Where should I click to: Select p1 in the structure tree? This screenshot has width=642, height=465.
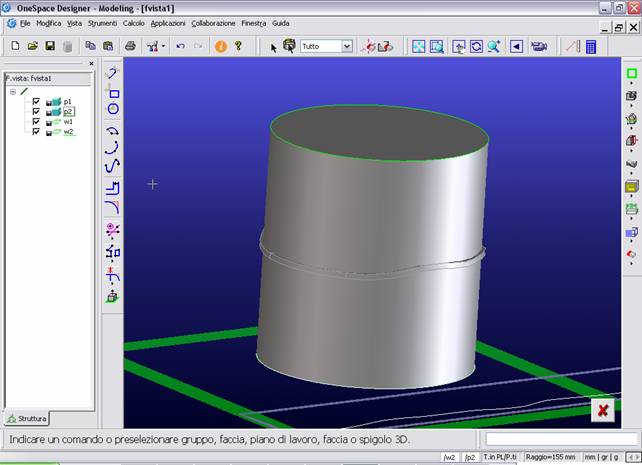[68, 102]
